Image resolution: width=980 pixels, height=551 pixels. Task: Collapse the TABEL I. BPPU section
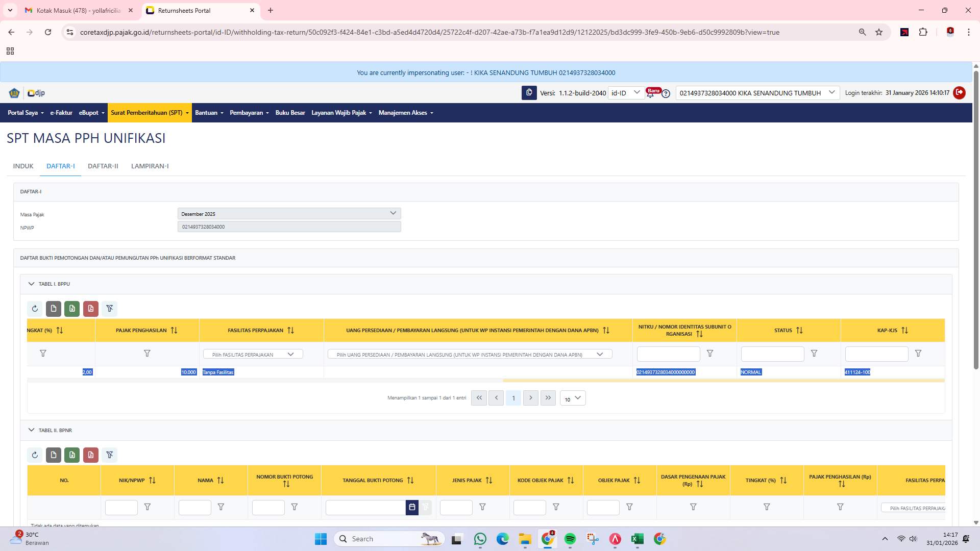click(31, 284)
